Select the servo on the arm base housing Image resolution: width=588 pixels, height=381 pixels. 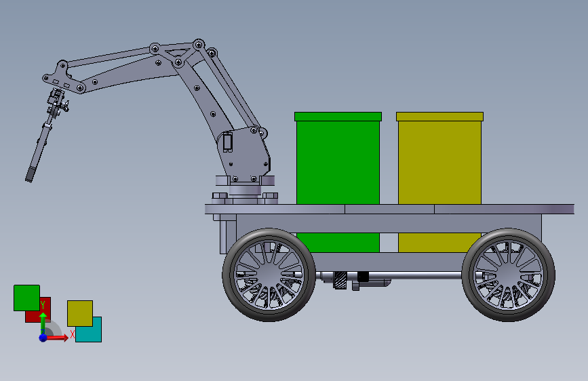228,142
